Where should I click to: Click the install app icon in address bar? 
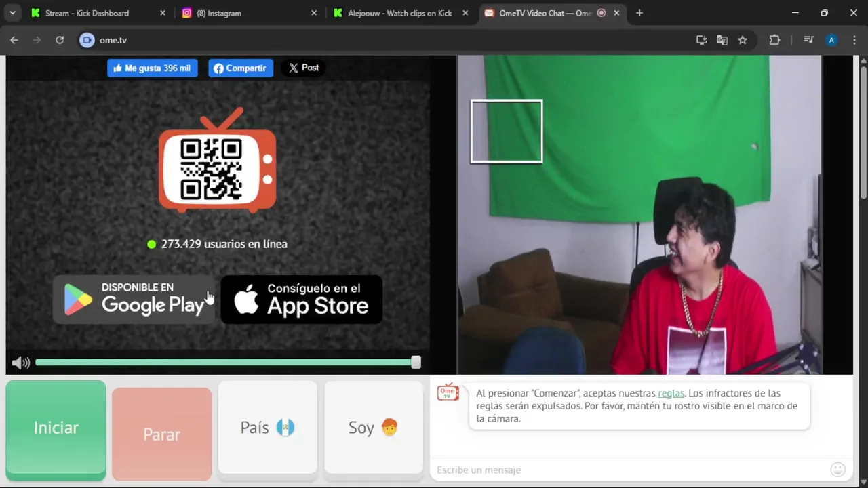point(702,40)
